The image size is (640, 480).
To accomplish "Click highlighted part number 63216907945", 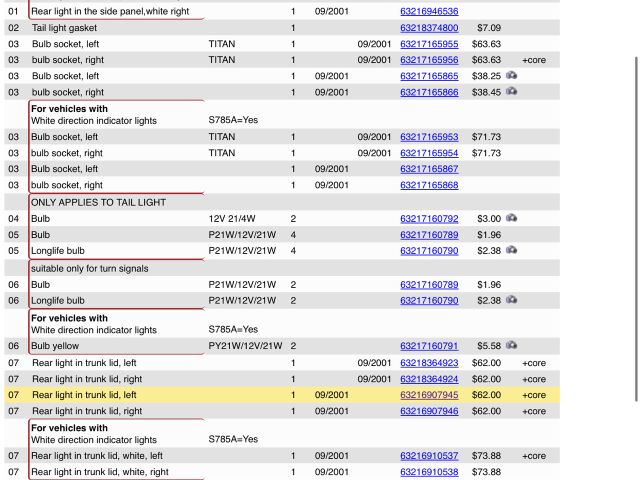I will click(429, 395).
